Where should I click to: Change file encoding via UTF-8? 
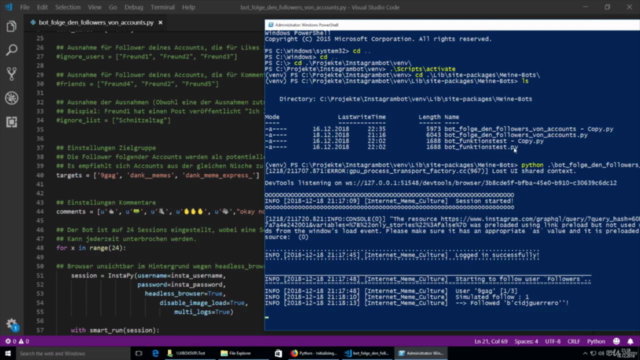coord(553,341)
